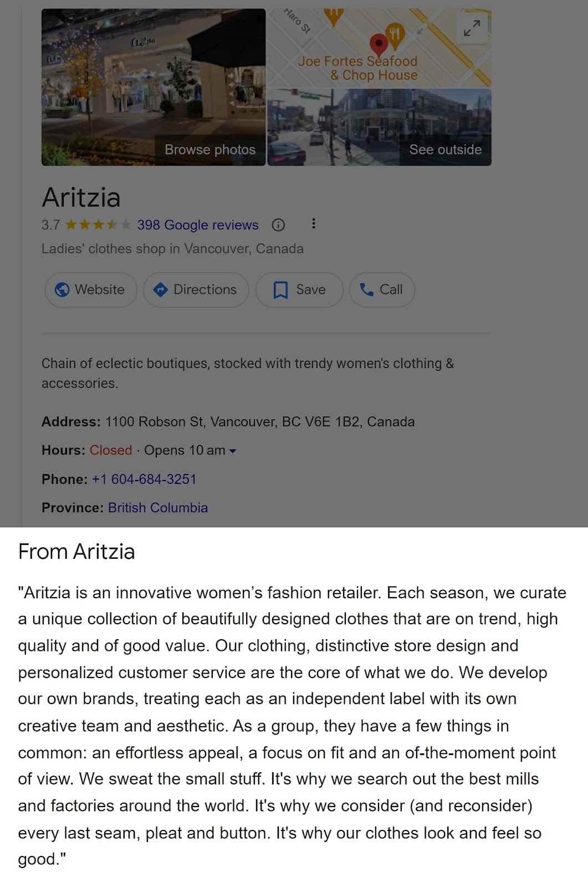This screenshot has height=887, width=588.
Task: Open the 398 Google reviews link
Action: pos(198,225)
